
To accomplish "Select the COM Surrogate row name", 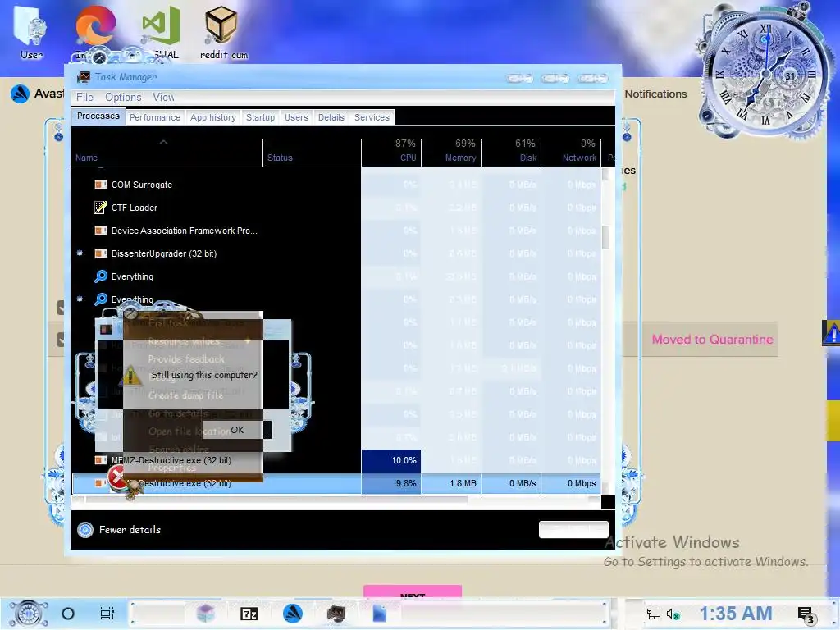I will pos(141,185).
